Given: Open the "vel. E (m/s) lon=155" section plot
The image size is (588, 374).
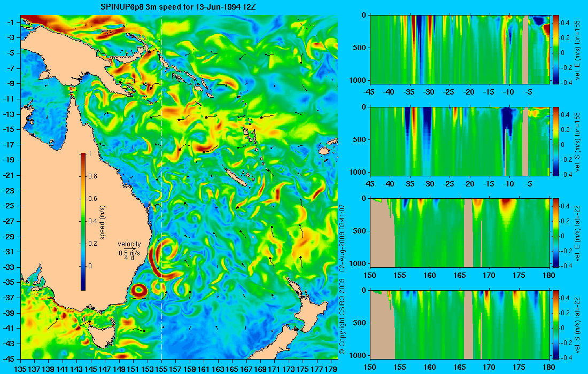Looking at the screenshot, I should 460,50.
